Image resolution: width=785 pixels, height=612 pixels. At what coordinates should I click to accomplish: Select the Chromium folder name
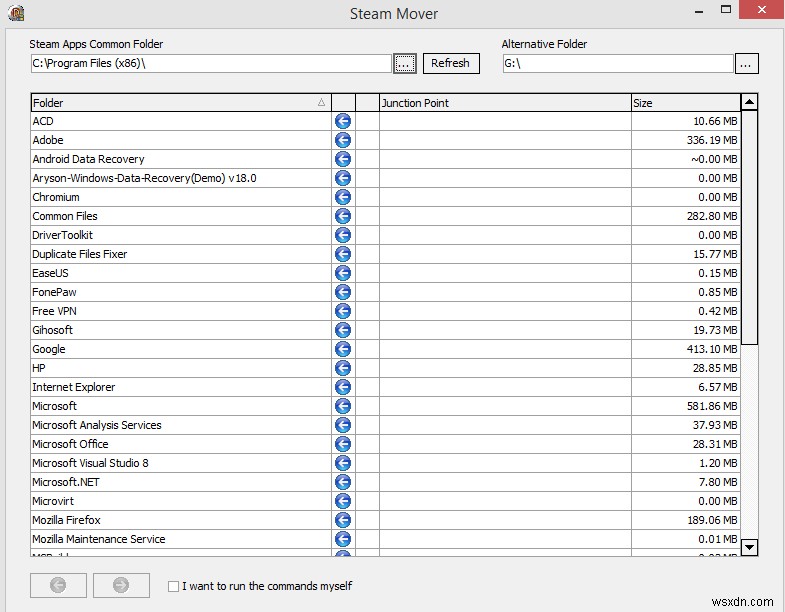coord(56,197)
